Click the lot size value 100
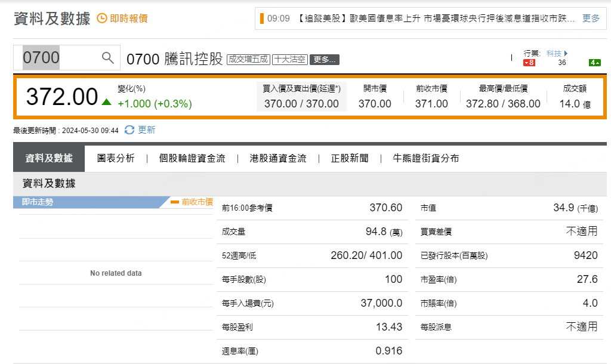611x364 pixels. click(394, 279)
